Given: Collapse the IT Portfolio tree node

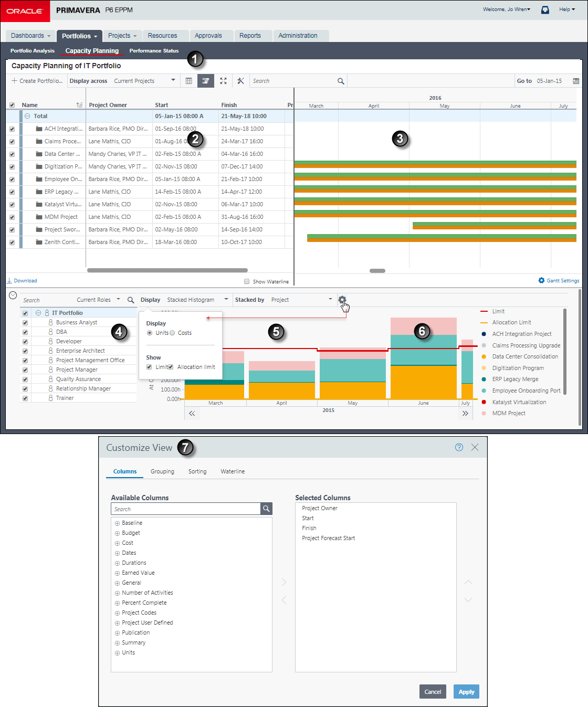Looking at the screenshot, I should [38, 313].
